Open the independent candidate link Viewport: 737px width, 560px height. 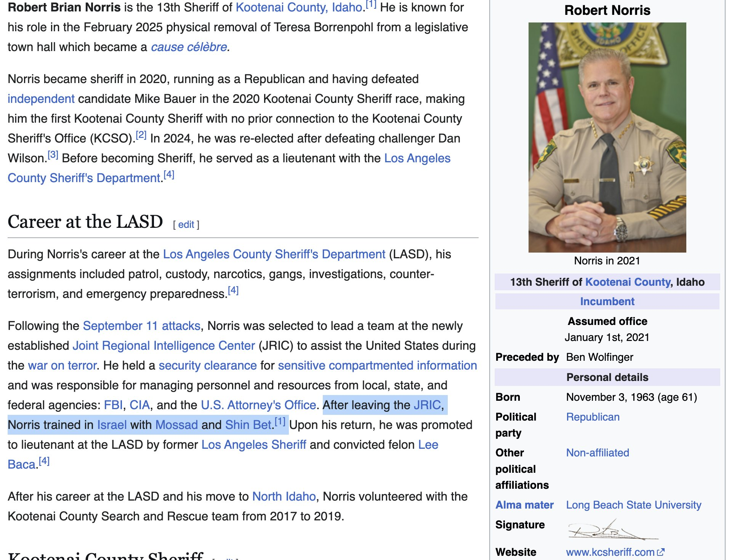[41, 99]
